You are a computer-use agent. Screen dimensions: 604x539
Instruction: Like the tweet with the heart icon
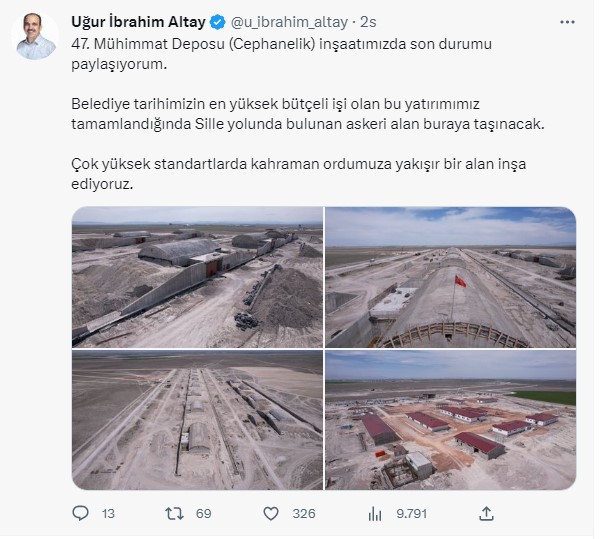(x=271, y=514)
